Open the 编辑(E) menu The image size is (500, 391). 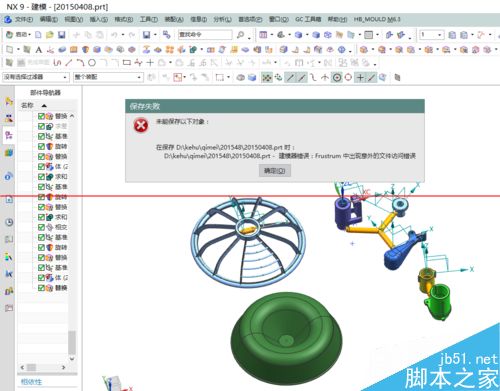click(x=49, y=19)
